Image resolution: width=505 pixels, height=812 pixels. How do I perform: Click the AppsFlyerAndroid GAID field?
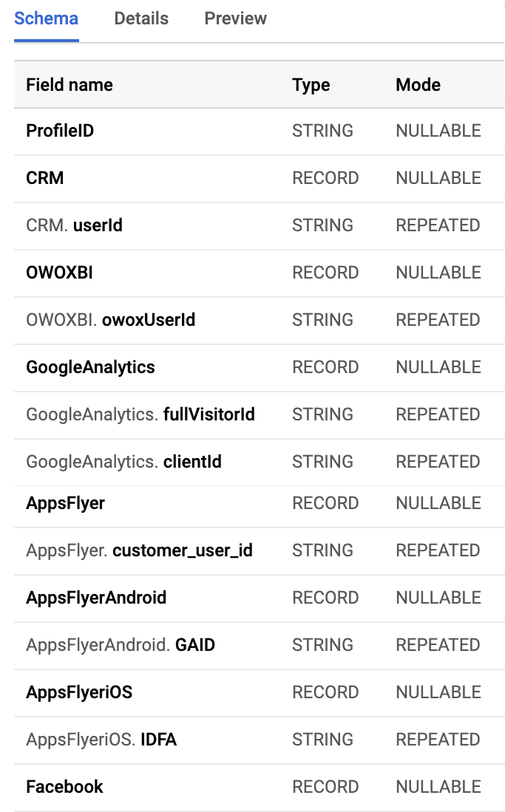pos(121,645)
